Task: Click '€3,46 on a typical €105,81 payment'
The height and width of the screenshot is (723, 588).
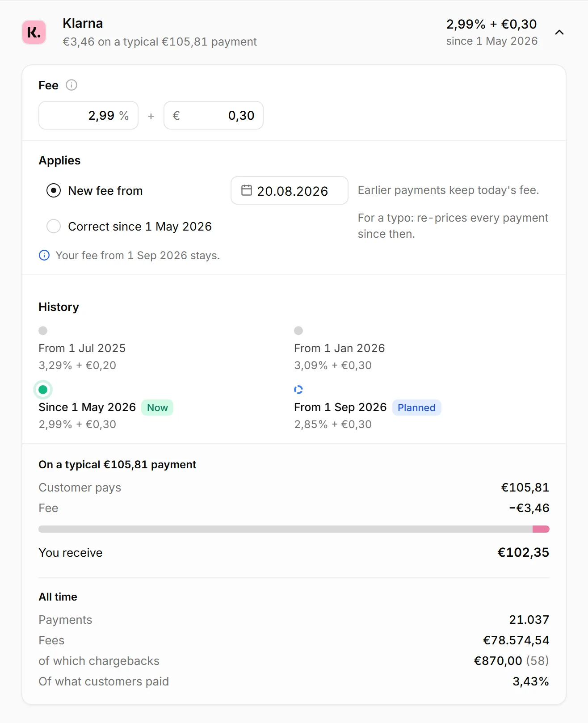Action: pyautogui.click(x=160, y=42)
